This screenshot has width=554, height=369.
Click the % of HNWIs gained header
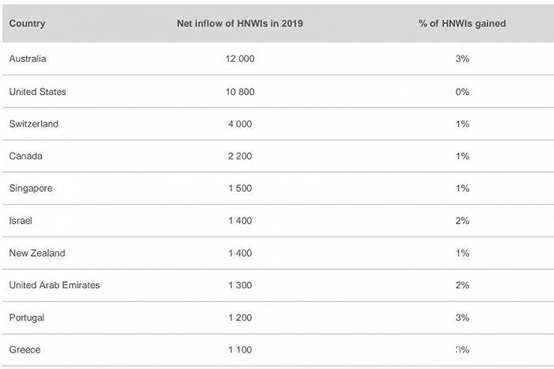[x=462, y=23]
